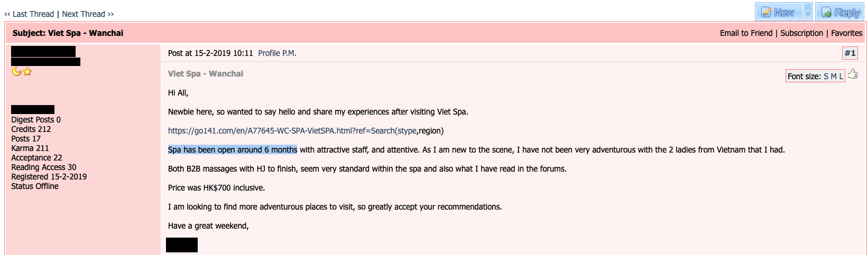Send a P.M. to the poster
868x255 pixels.
click(289, 53)
